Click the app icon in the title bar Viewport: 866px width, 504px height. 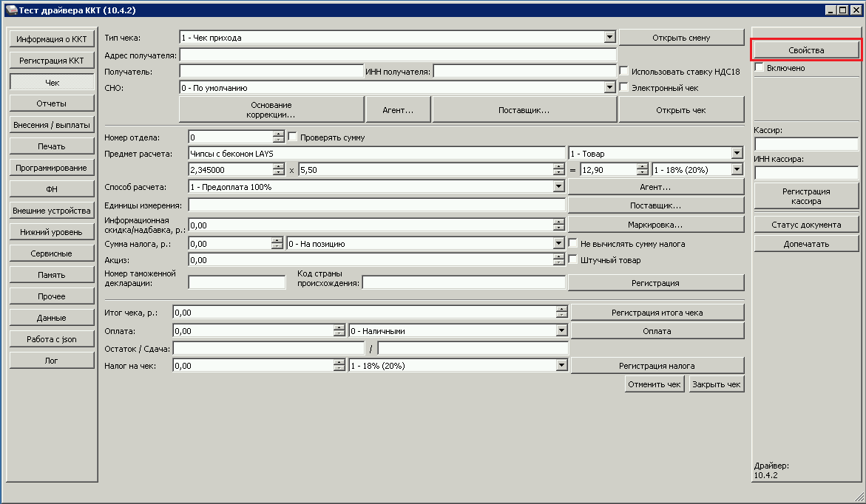11,10
